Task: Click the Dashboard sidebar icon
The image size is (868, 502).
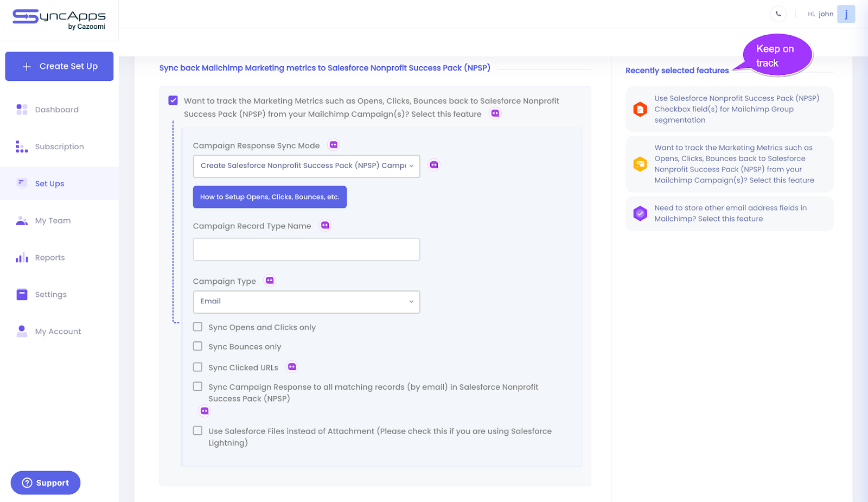Action: (x=22, y=110)
